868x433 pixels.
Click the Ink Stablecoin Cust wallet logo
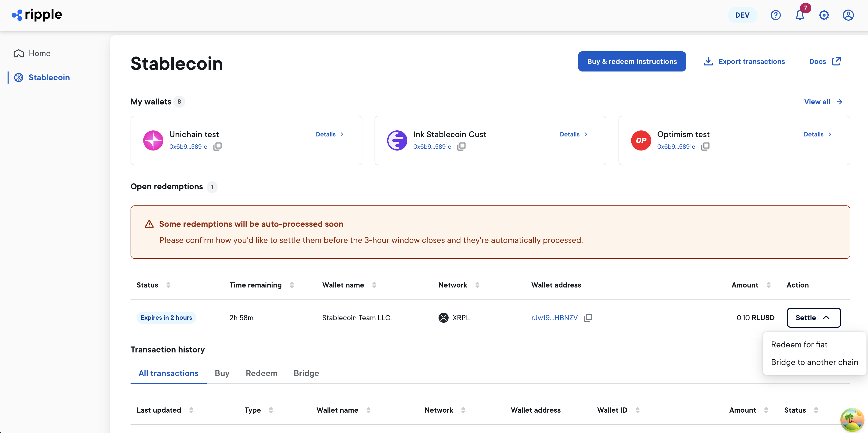click(397, 140)
